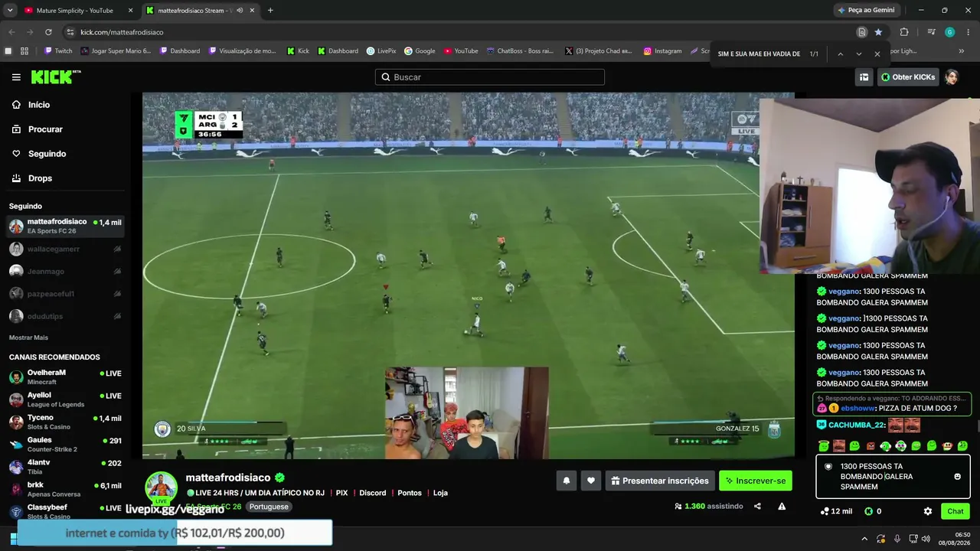The image size is (980, 551).
Task: Open the Windows Start menu
Action: [14, 539]
